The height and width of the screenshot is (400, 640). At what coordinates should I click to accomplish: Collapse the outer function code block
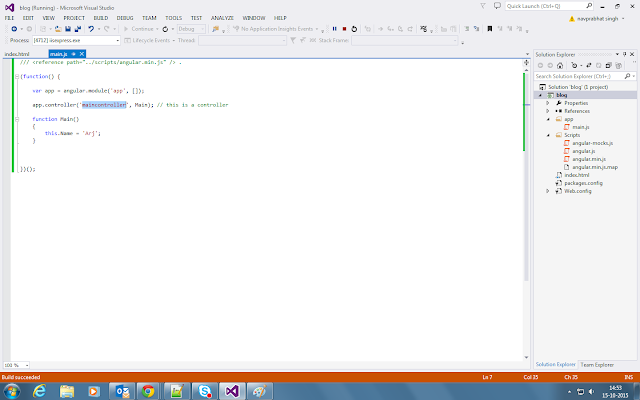pos(17,76)
